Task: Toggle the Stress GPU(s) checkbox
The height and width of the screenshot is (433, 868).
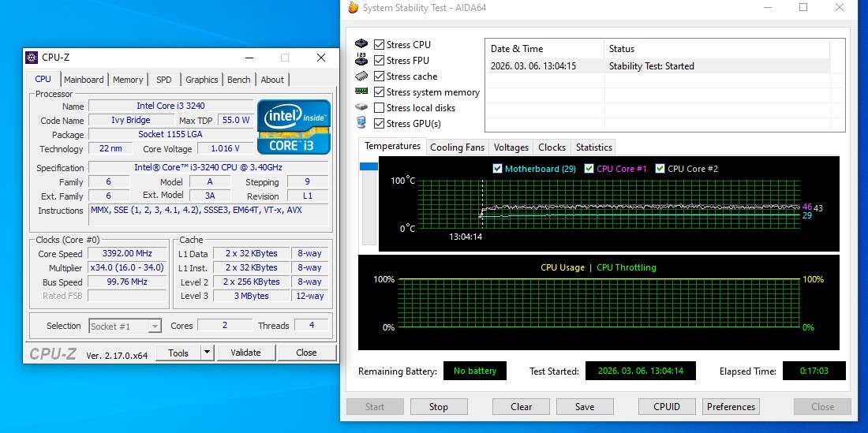Action: (380, 123)
